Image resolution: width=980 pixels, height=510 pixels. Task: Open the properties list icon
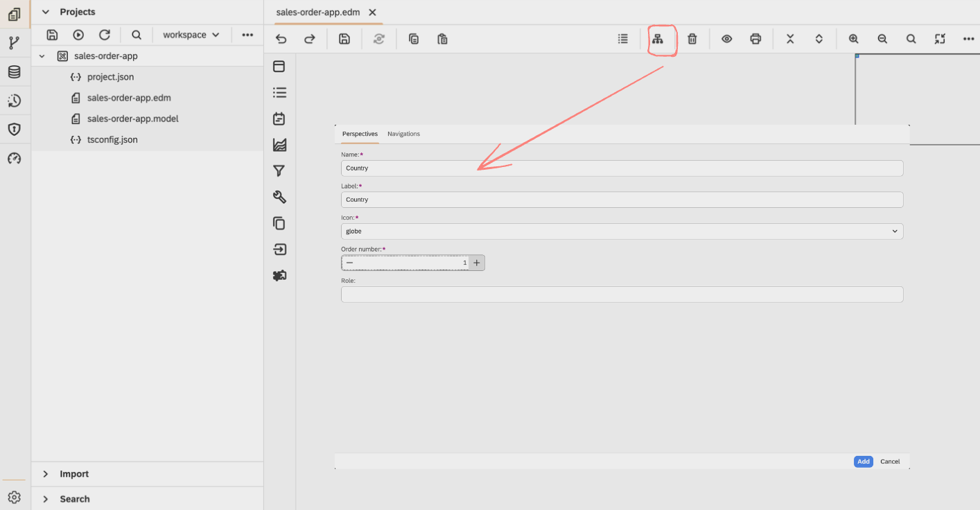tap(623, 39)
